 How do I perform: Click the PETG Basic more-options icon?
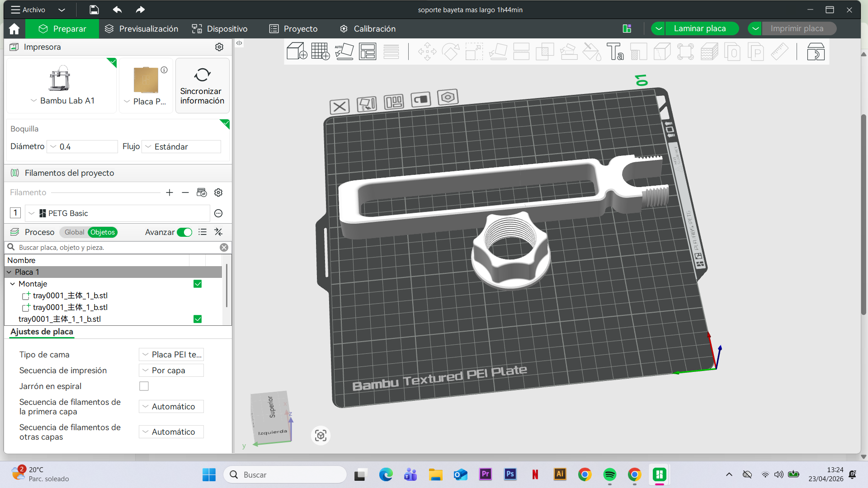coord(218,213)
